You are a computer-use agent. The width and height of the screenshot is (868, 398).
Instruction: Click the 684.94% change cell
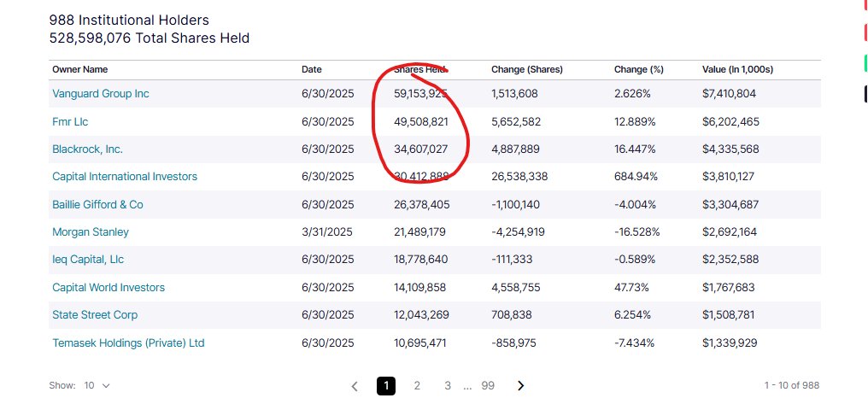pos(636,177)
